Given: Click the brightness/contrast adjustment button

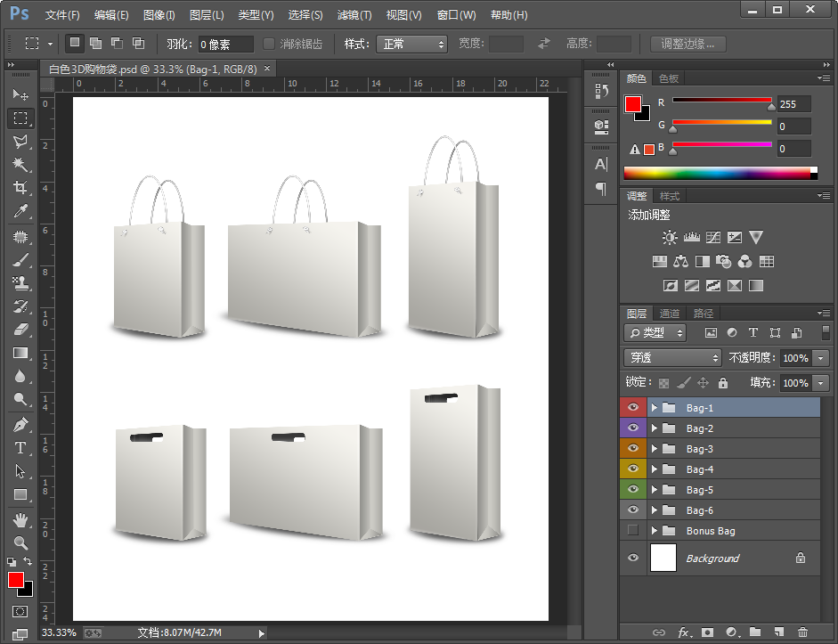Looking at the screenshot, I should tap(670, 238).
